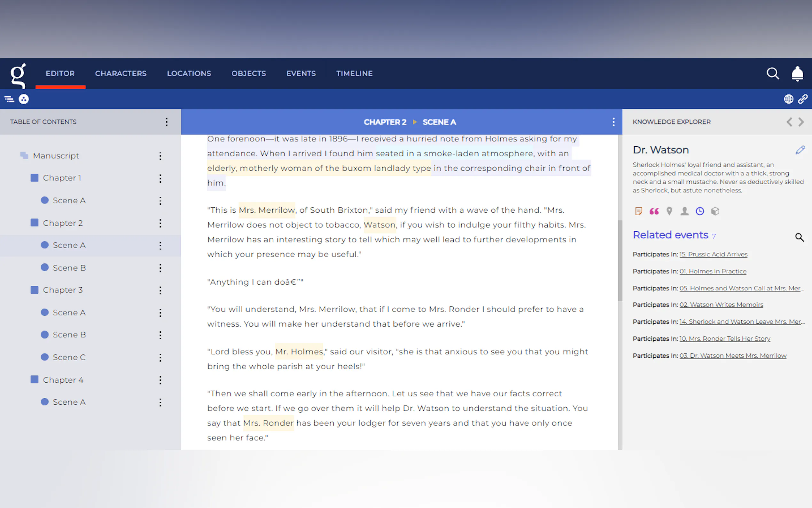Switch to the Characters tab
The height and width of the screenshot is (508, 812).
click(121, 74)
